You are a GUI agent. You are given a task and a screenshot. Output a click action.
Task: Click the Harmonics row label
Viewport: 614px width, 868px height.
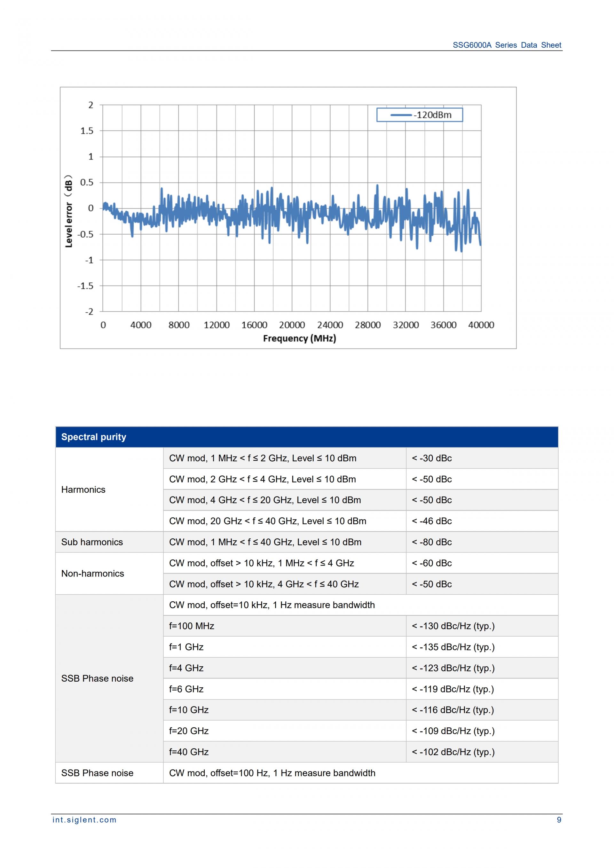click(x=83, y=489)
